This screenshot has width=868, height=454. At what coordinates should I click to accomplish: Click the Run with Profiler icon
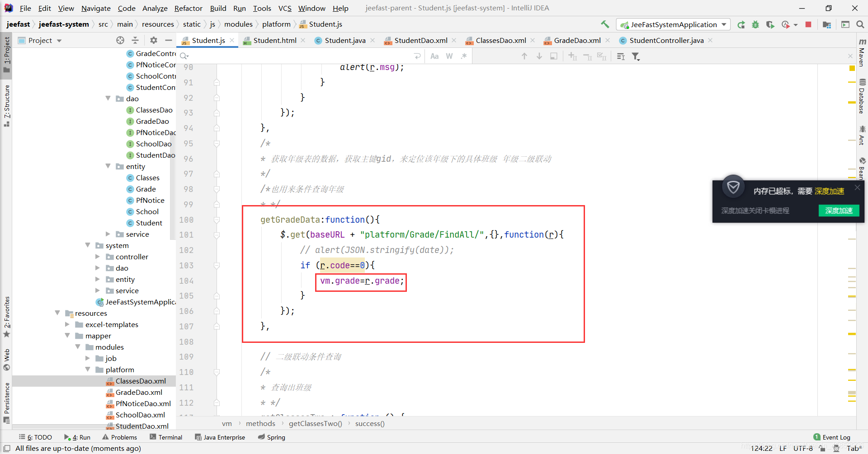click(786, 24)
